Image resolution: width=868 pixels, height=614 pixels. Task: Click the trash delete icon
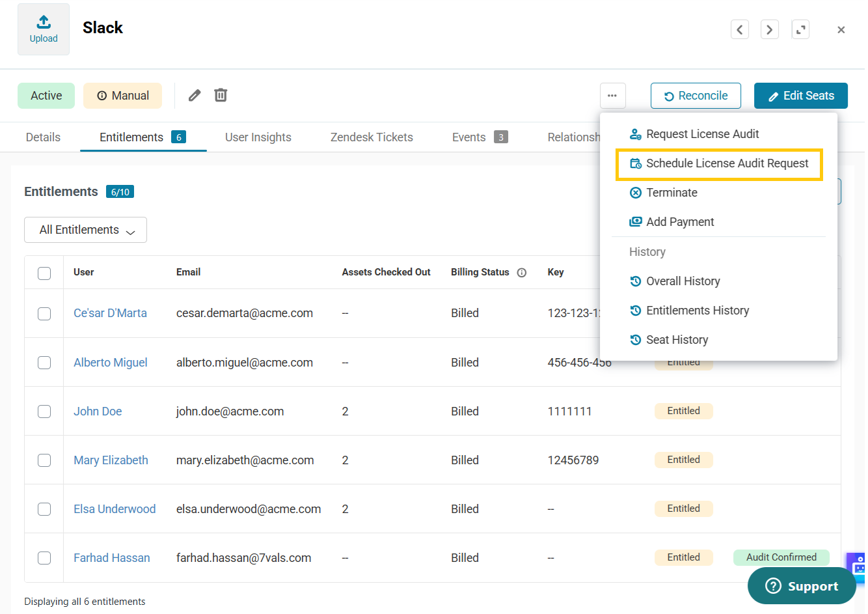(x=221, y=95)
